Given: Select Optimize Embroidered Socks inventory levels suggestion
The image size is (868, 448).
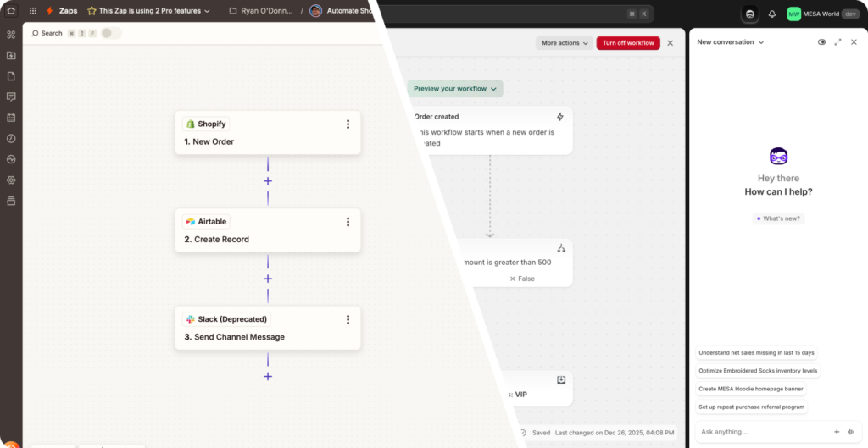Looking at the screenshot, I should 758,371.
